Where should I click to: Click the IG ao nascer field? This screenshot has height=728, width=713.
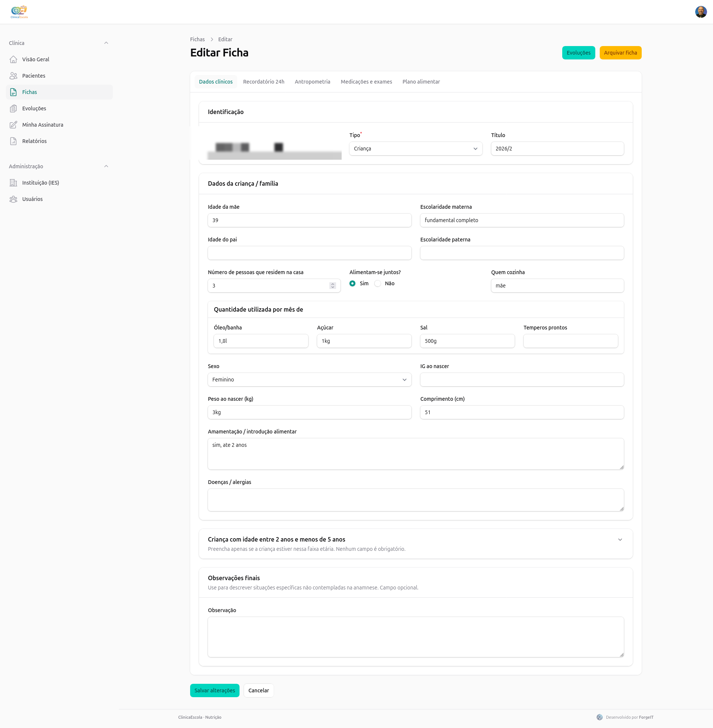(522, 380)
